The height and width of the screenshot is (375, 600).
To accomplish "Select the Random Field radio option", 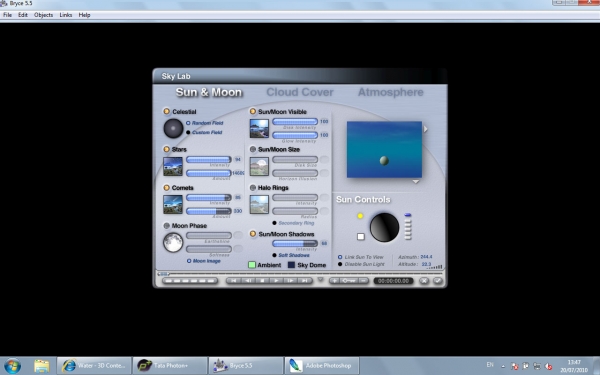I will click(188, 123).
